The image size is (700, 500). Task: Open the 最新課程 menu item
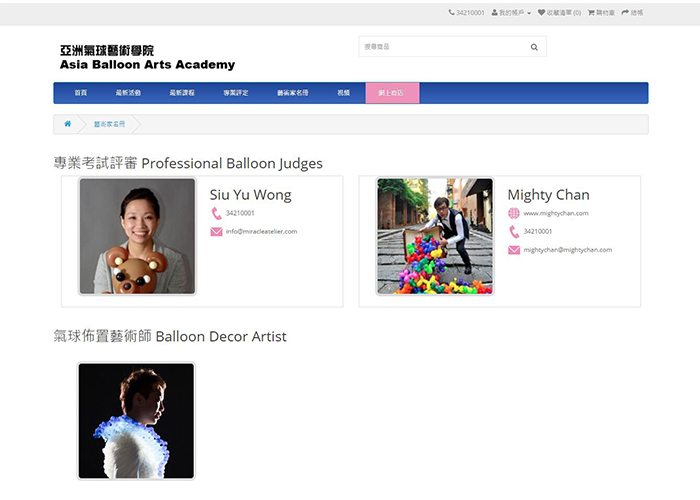pos(182,93)
